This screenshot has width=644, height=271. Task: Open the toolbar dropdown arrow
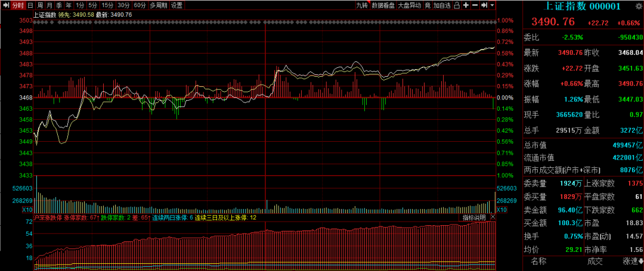click(493, 5)
